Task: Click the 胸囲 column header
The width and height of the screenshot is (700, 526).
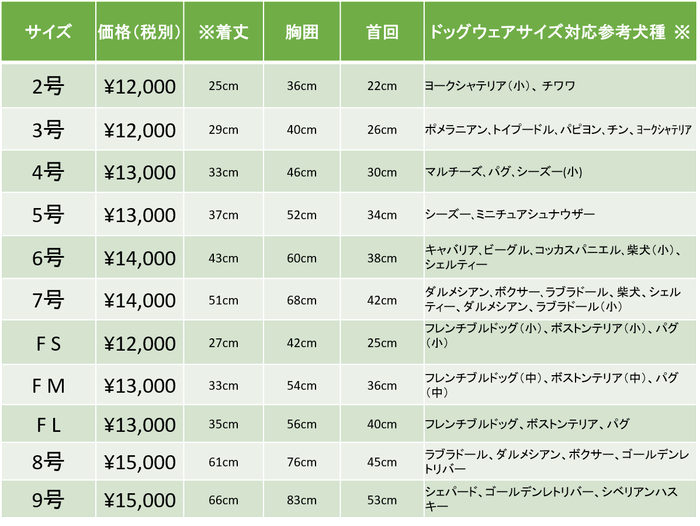Action: pos(302,31)
